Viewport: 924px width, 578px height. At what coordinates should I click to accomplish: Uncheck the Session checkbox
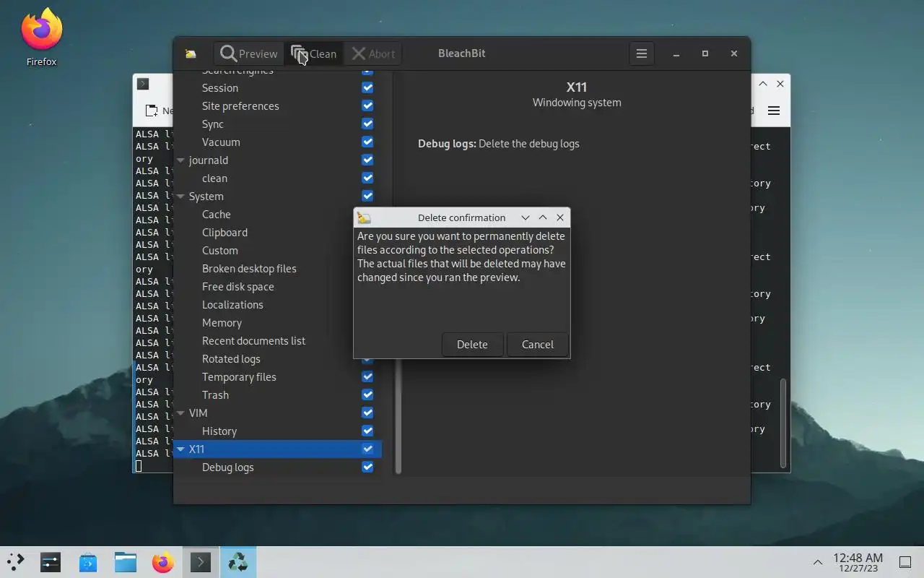[367, 87]
